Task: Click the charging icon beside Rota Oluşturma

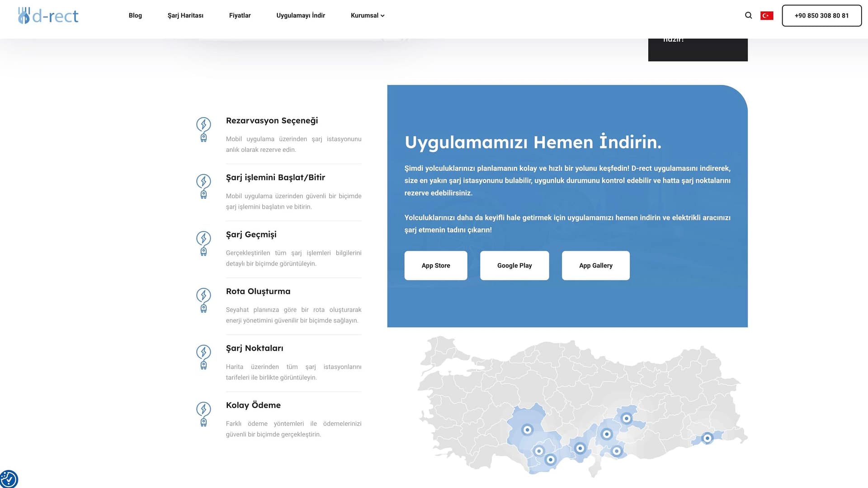Action: tap(203, 300)
